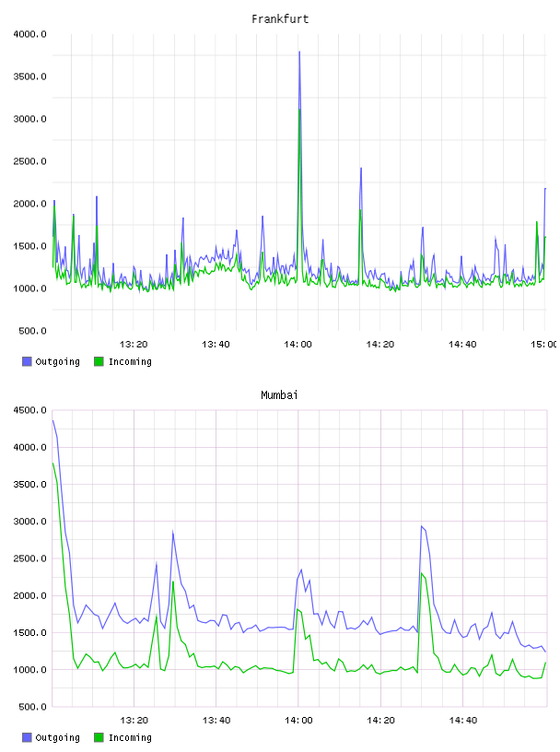The height and width of the screenshot is (752, 560).
Task: Click the Outgoing legend label under Mumbai chart
Action: click(x=57, y=738)
